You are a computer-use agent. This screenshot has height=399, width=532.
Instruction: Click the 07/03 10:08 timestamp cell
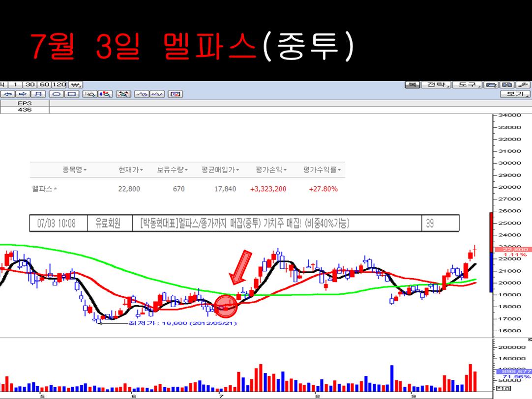[59, 223]
